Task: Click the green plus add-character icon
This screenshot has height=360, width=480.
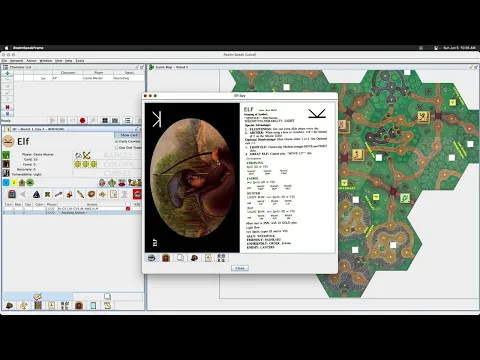Action: coord(7,73)
